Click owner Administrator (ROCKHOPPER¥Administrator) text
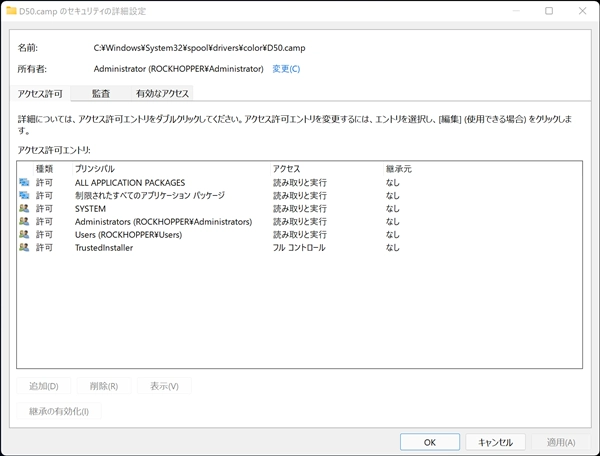The width and height of the screenshot is (600, 456). coord(178,69)
